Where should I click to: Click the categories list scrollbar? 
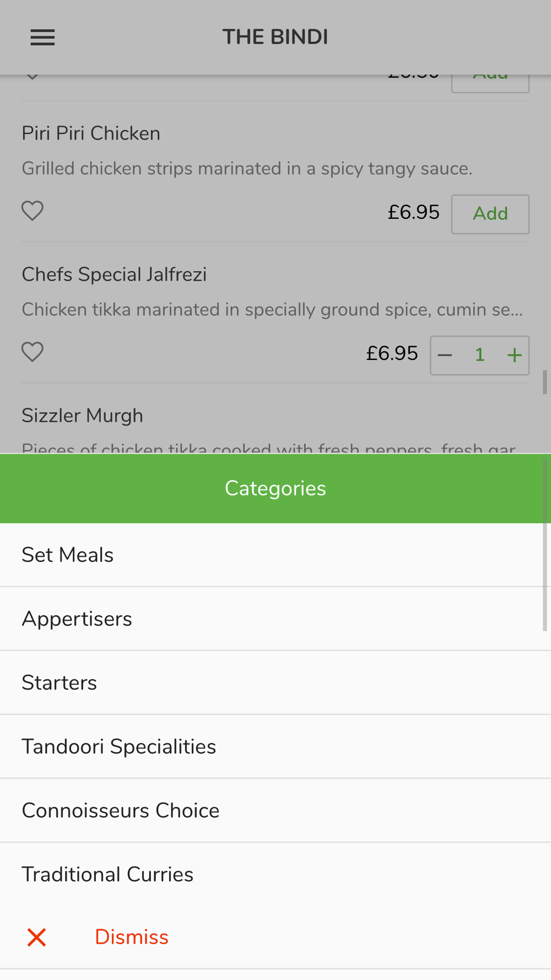tap(545, 545)
